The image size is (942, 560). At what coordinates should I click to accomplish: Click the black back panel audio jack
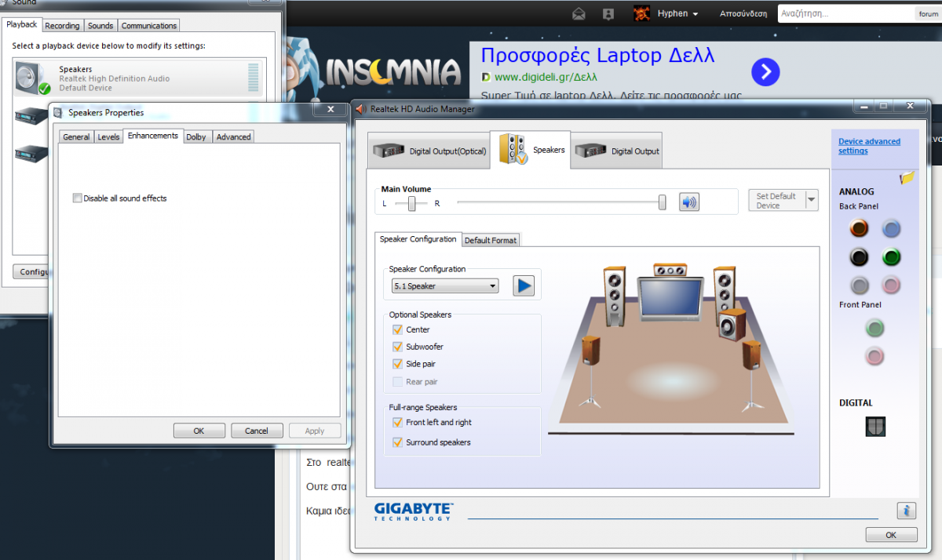(x=860, y=256)
